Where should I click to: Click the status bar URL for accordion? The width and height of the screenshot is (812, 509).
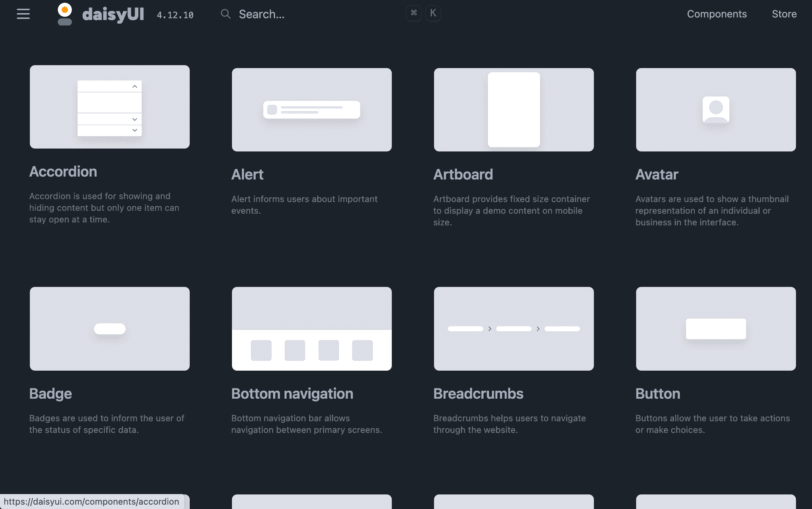click(x=91, y=502)
